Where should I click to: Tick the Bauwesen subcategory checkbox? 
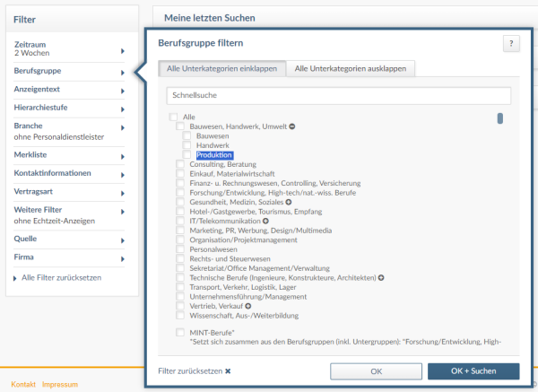[x=187, y=136]
